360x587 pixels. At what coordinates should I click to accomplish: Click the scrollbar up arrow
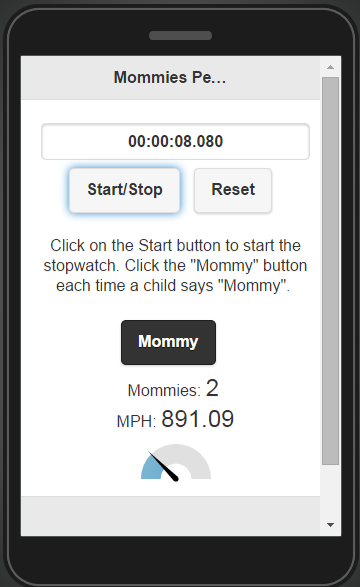tap(330, 67)
